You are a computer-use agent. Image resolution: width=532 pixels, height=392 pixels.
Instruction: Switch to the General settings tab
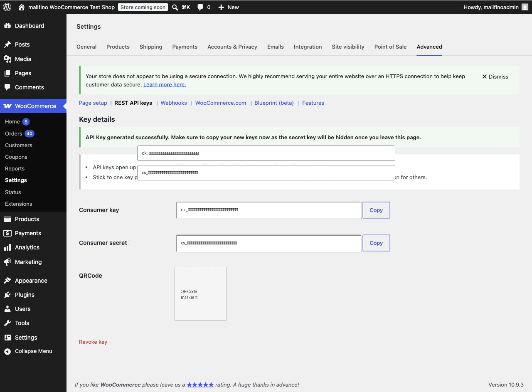pos(86,47)
